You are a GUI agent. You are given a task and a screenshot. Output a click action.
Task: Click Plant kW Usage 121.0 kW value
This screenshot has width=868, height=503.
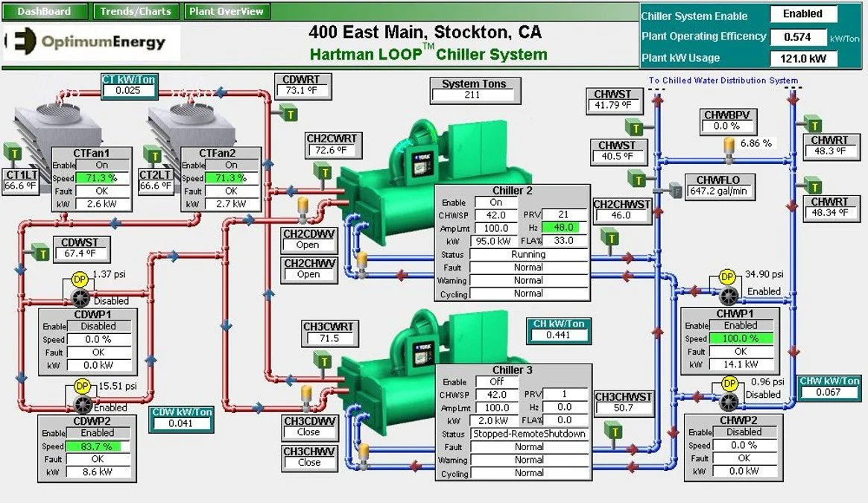click(803, 58)
